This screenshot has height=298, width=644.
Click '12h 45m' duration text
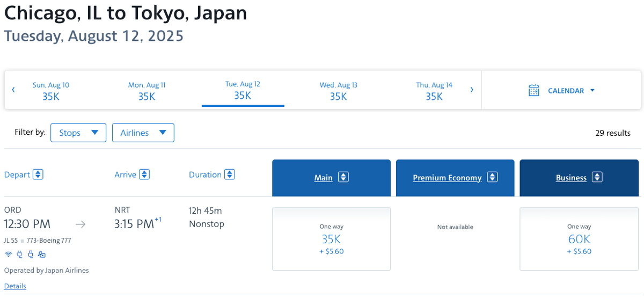[x=206, y=210]
